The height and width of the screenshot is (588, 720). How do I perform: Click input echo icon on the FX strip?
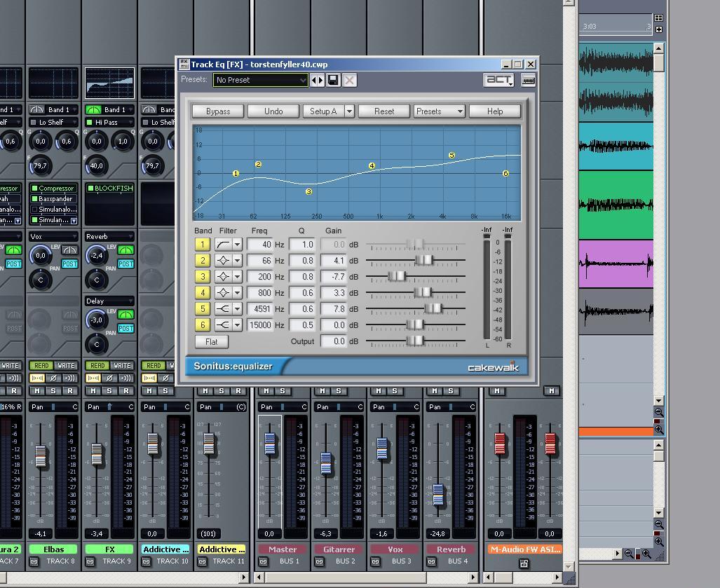[125, 378]
